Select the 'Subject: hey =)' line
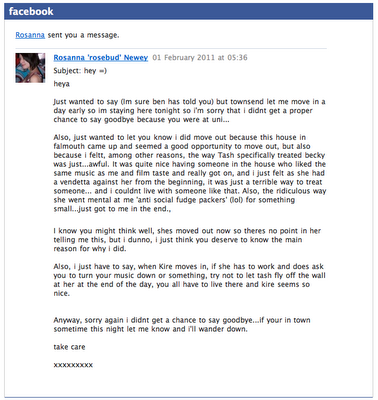 tap(80, 71)
